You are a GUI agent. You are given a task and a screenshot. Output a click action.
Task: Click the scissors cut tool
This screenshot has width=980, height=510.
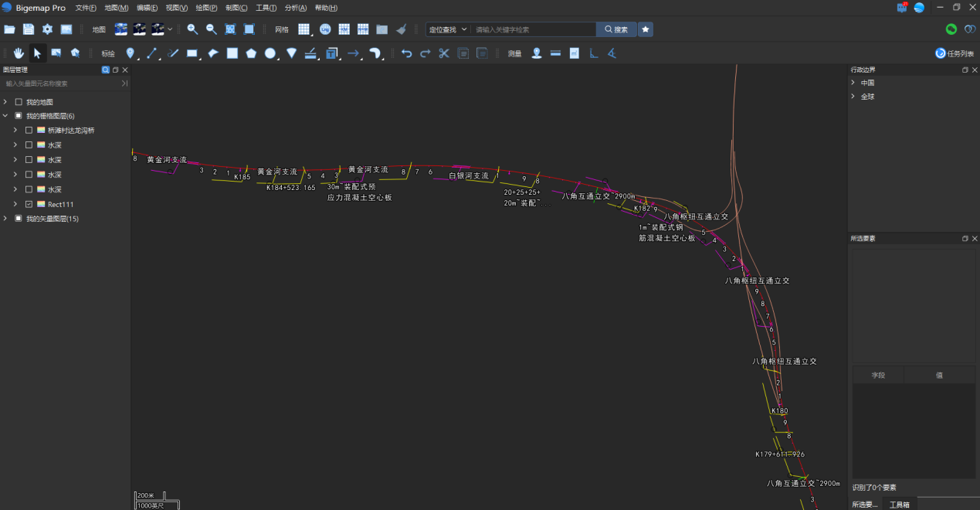point(443,53)
